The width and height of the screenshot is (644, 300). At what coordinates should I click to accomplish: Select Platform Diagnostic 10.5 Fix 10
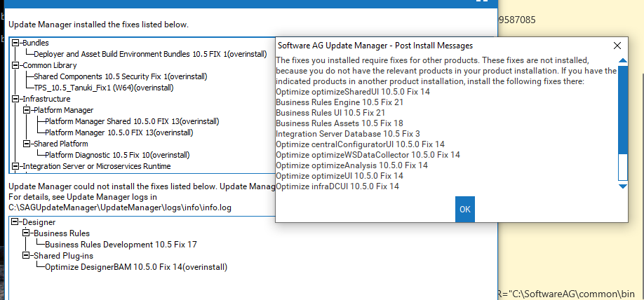(117, 155)
